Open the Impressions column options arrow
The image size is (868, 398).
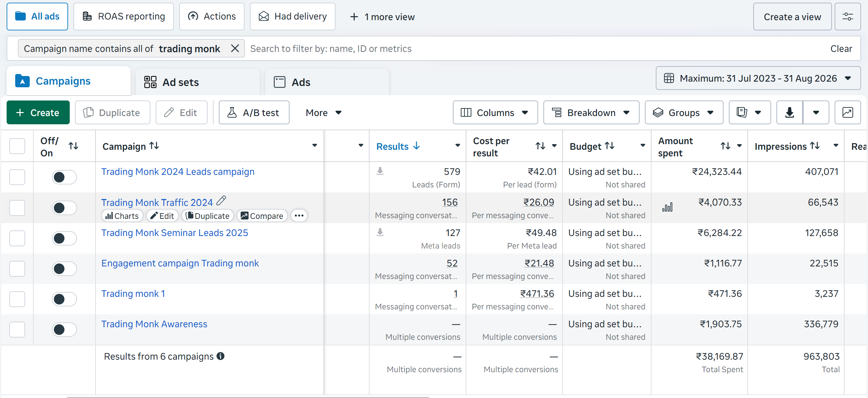[x=836, y=145]
